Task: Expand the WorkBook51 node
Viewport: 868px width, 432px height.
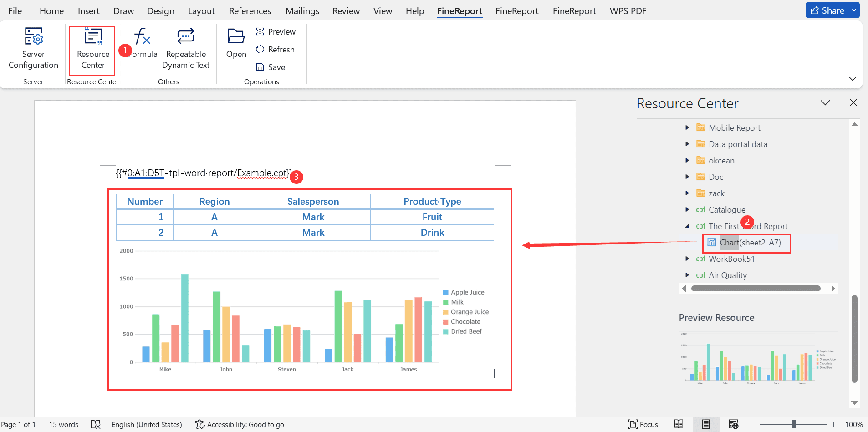Action: point(687,259)
